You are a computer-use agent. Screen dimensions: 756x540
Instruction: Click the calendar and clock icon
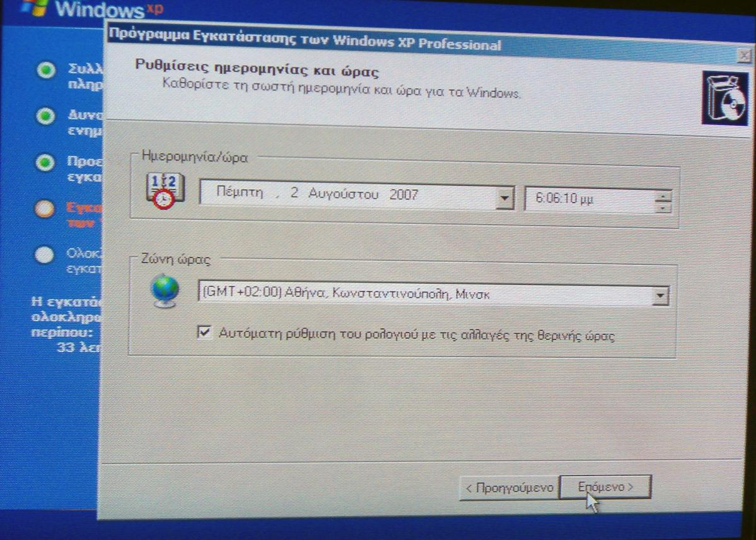tap(165, 190)
